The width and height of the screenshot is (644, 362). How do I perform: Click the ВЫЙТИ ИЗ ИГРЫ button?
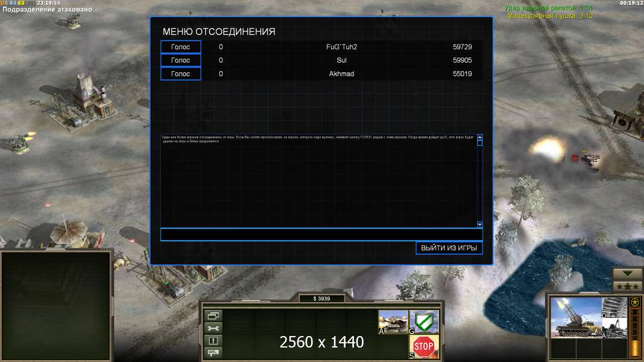tap(449, 248)
